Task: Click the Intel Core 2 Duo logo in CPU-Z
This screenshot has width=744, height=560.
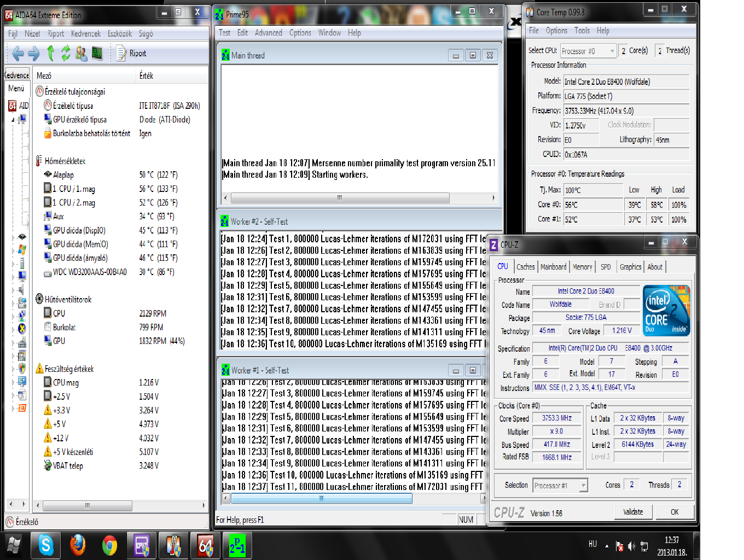Action: tap(666, 310)
